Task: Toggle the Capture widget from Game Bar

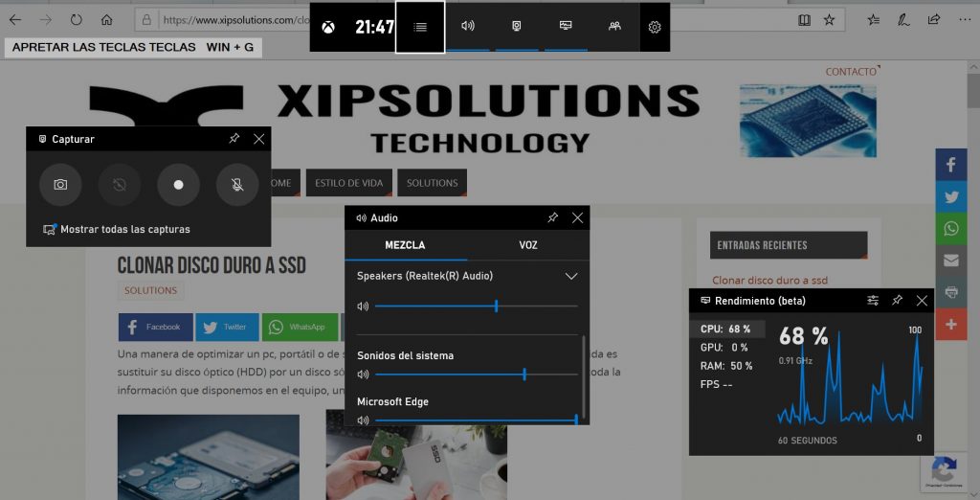Action: (x=516, y=26)
